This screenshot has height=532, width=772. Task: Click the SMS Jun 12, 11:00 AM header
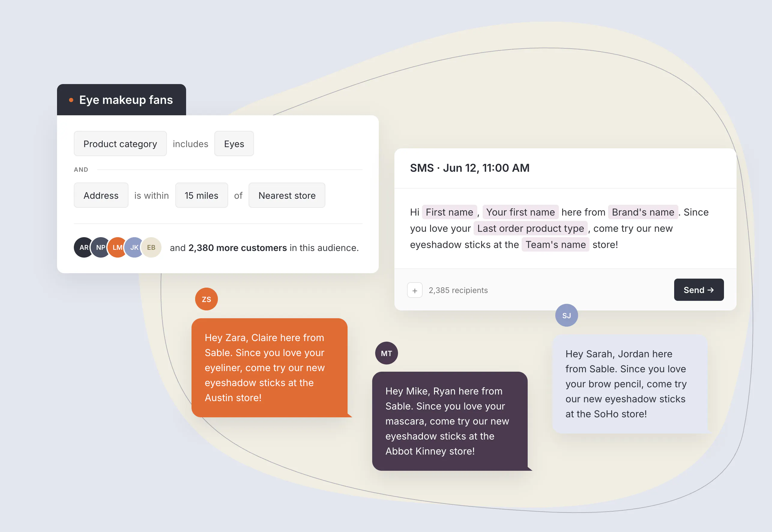tap(469, 168)
